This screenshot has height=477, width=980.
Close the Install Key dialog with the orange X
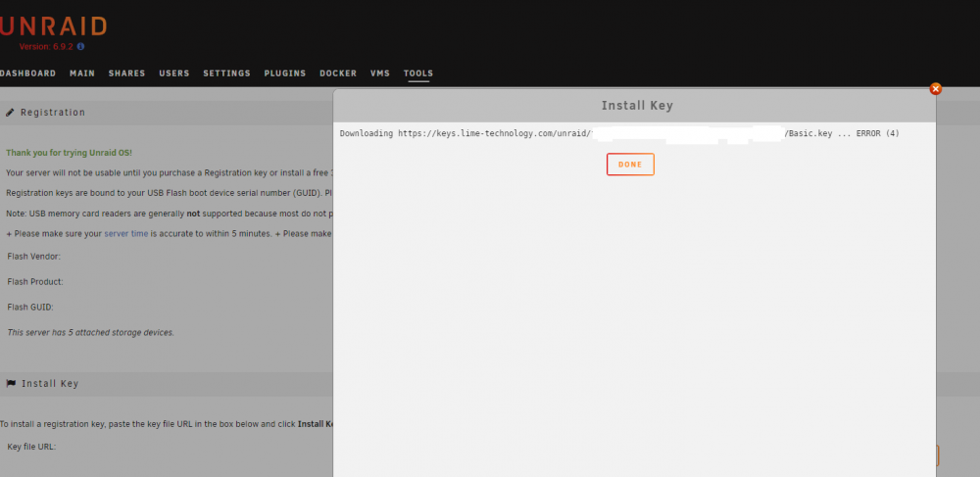coord(936,89)
